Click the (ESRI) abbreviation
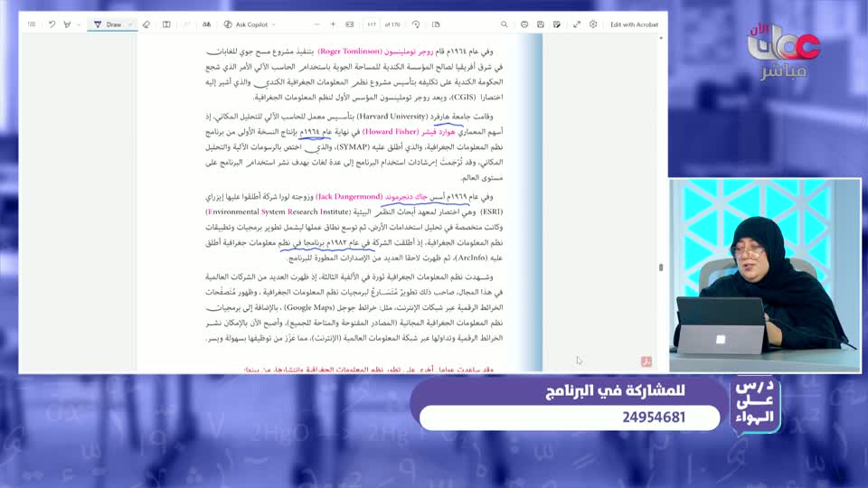The height and width of the screenshot is (488, 868). (x=491, y=211)
